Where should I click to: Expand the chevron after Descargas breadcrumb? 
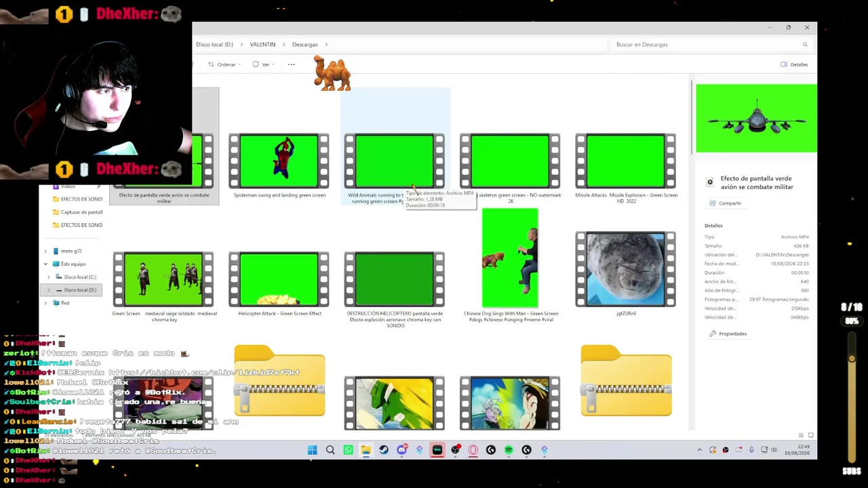(x=326, y=45)
